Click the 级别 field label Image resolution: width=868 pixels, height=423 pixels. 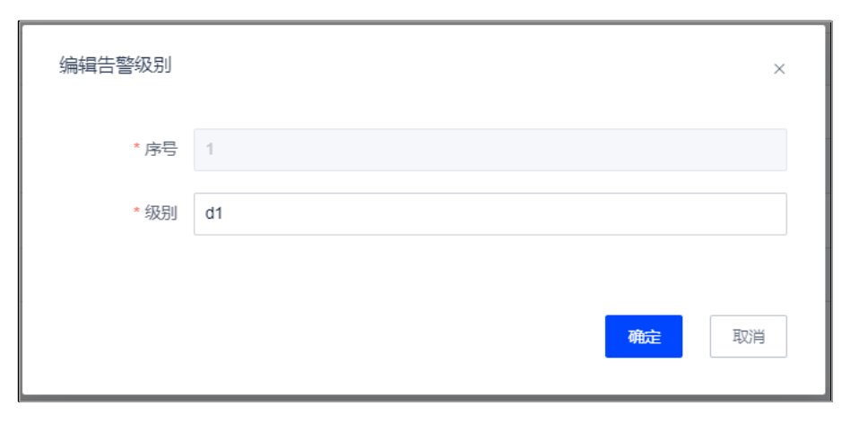(x=161, y=213)
